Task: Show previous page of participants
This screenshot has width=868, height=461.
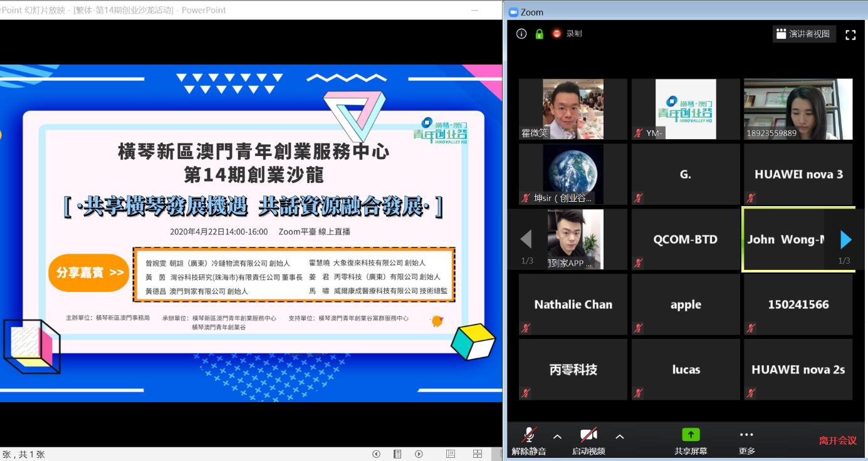Action: [x=526, y=239]
